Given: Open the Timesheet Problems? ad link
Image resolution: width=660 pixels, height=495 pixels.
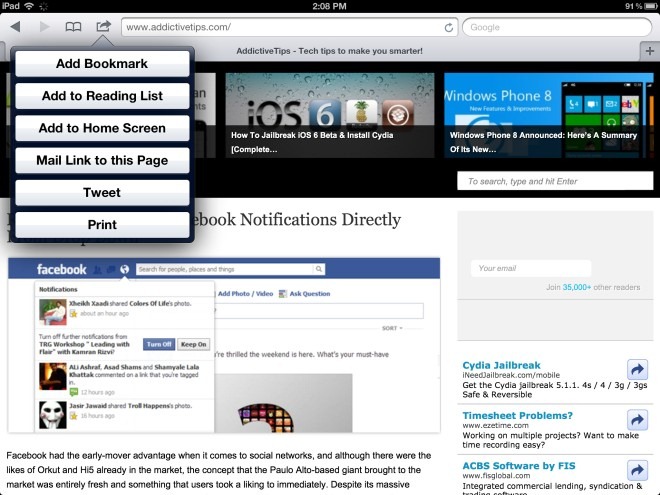Looking at the screenshot, I should (517, 415).
